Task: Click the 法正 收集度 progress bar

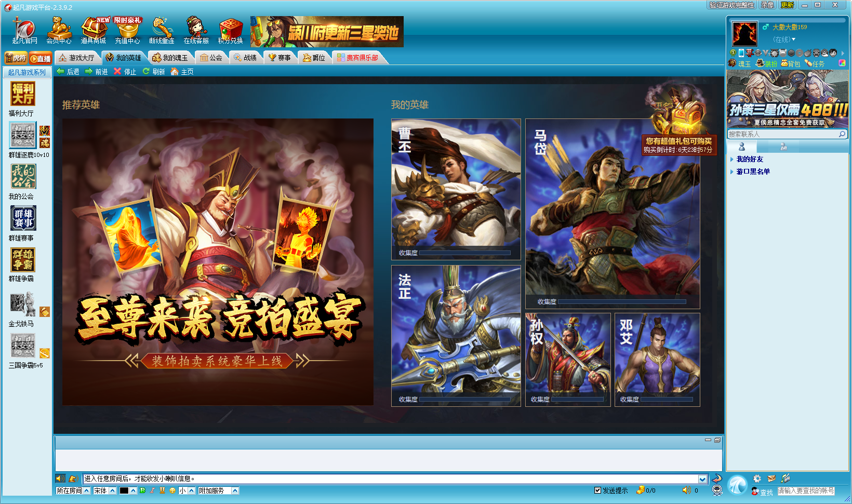Action: click(x=465, y=400)
